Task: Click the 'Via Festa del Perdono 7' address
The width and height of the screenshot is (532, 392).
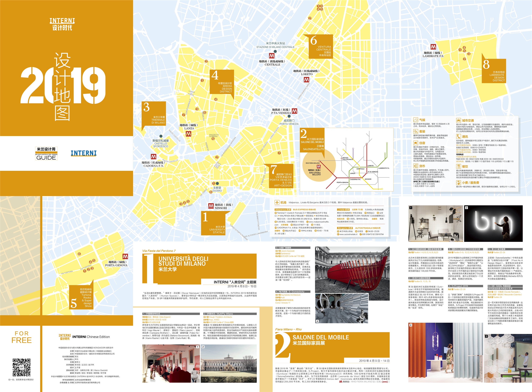Action: tap(159, 251)
